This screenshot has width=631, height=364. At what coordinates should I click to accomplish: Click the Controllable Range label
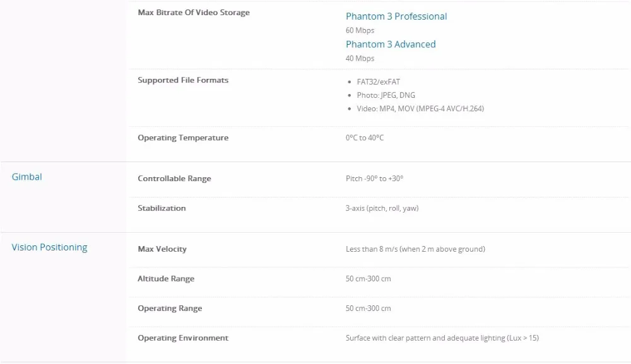coord(174,179)
